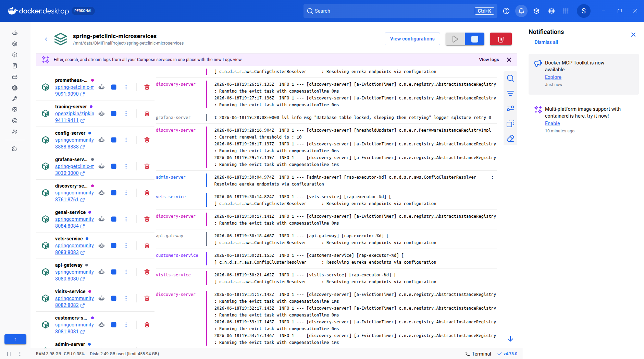Open the engine options menu in the status bar
The image size is (644, 359).
point(20,354)
